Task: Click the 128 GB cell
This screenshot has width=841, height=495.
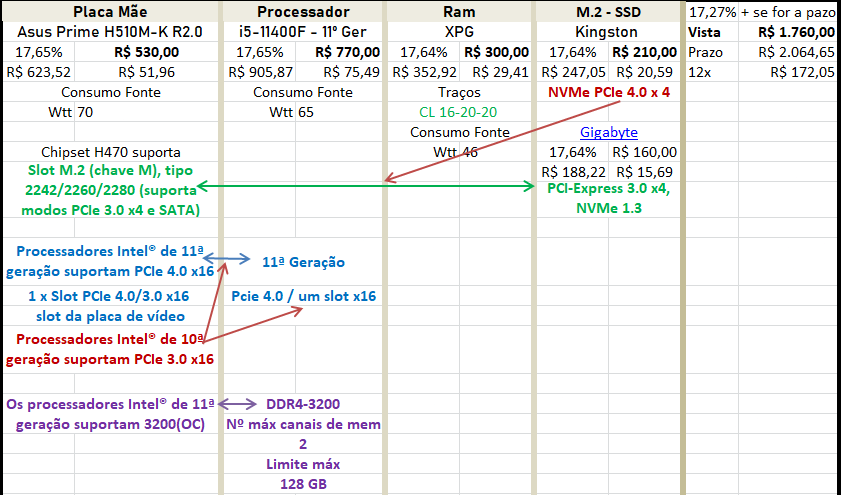Action: click(x=303, y=484)
